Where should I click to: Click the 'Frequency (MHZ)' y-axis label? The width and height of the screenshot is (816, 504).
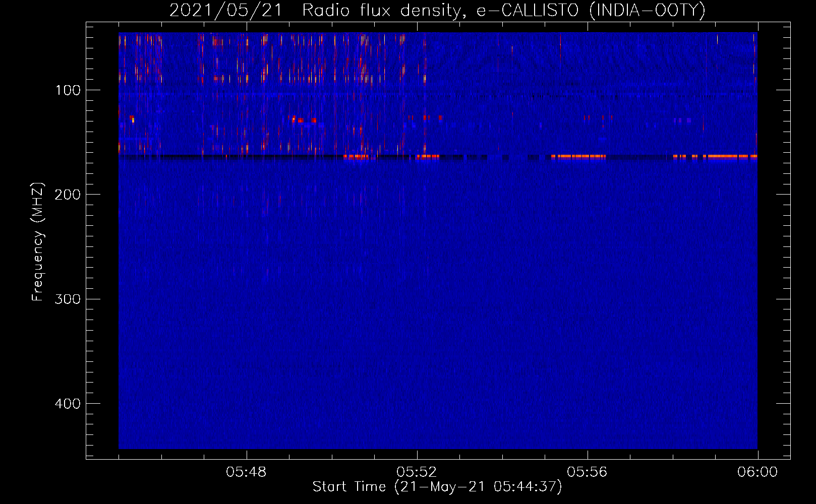[38, 242]
